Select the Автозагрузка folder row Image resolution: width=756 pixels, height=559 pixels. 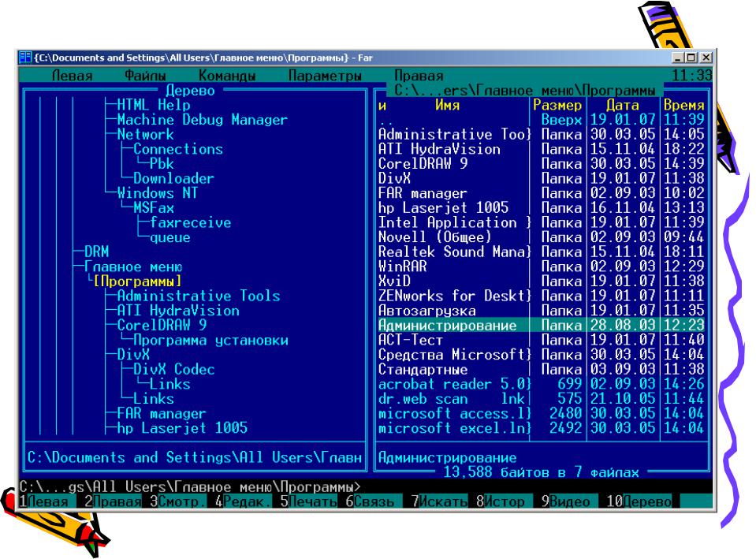pos(542,311)
